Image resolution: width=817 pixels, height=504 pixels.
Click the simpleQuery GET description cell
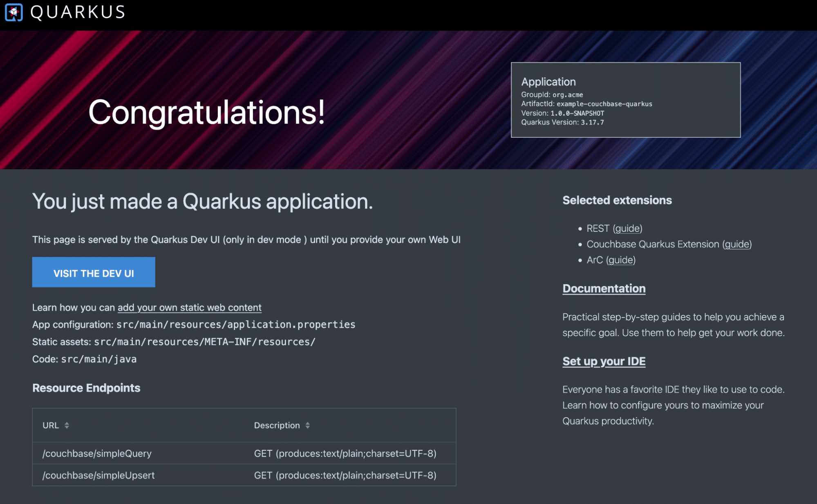345,453
